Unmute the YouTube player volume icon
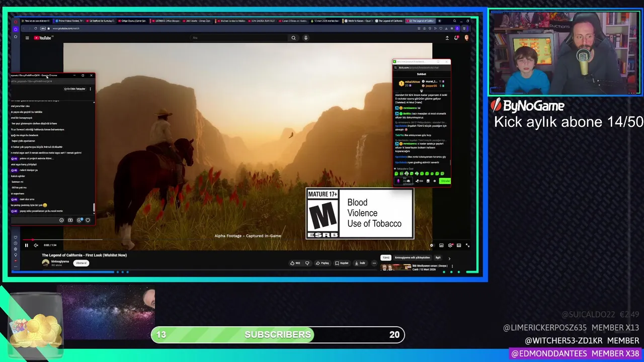 tap(36, 245)
